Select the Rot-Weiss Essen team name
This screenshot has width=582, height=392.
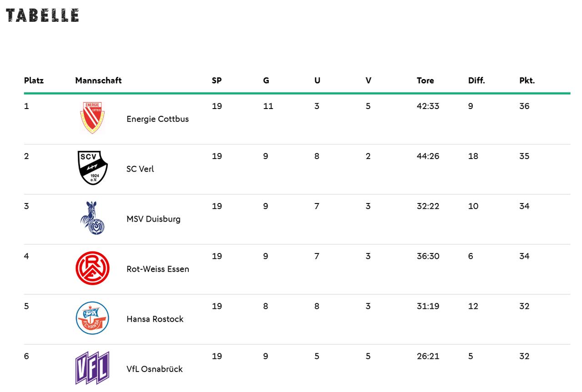click(157, 269)
